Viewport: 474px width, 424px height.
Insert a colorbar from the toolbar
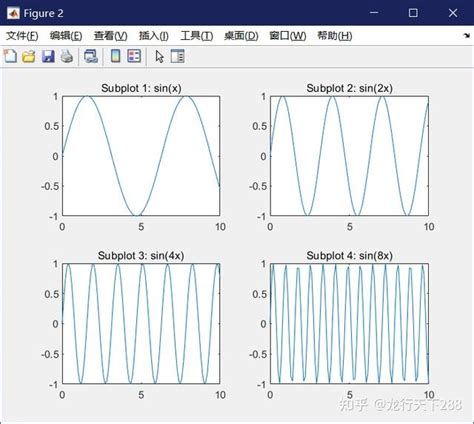[115, 56]
